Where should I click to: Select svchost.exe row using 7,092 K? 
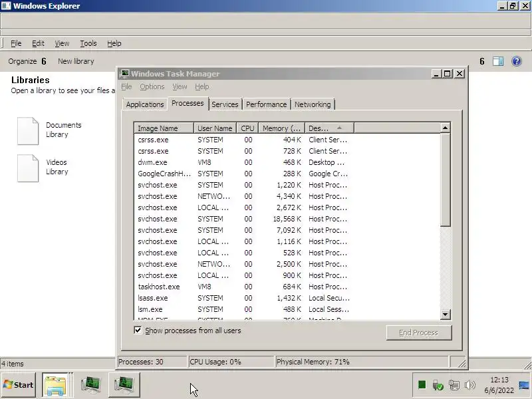(x=243, y=230)
